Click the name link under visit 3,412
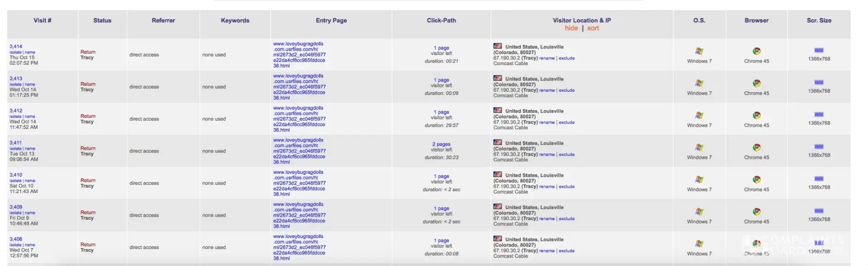 [30, 116]
